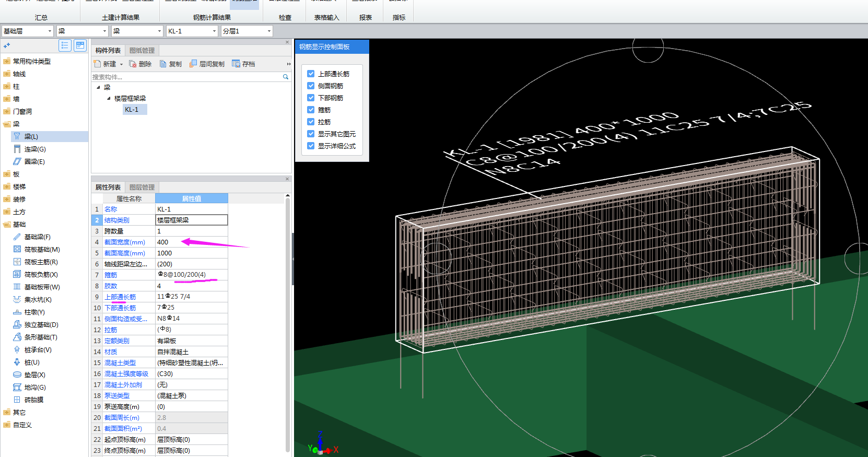868x457 pixels.
Task: Select the 砖胎膜 icon
Action: (17, 400)
